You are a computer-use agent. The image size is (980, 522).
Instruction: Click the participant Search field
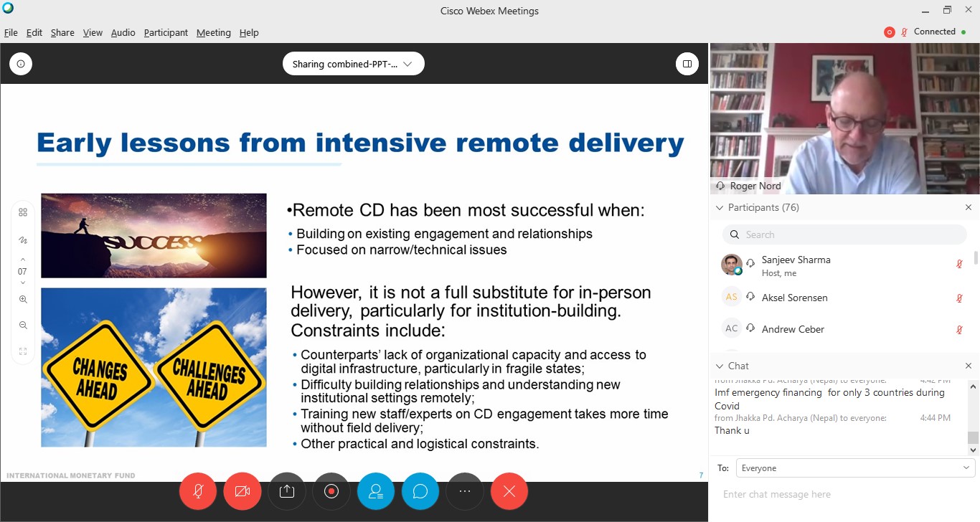point(844,234)
